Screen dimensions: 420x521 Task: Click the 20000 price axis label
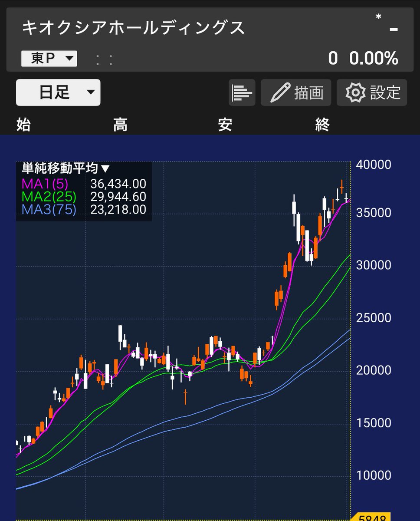[x=374, y=370]
